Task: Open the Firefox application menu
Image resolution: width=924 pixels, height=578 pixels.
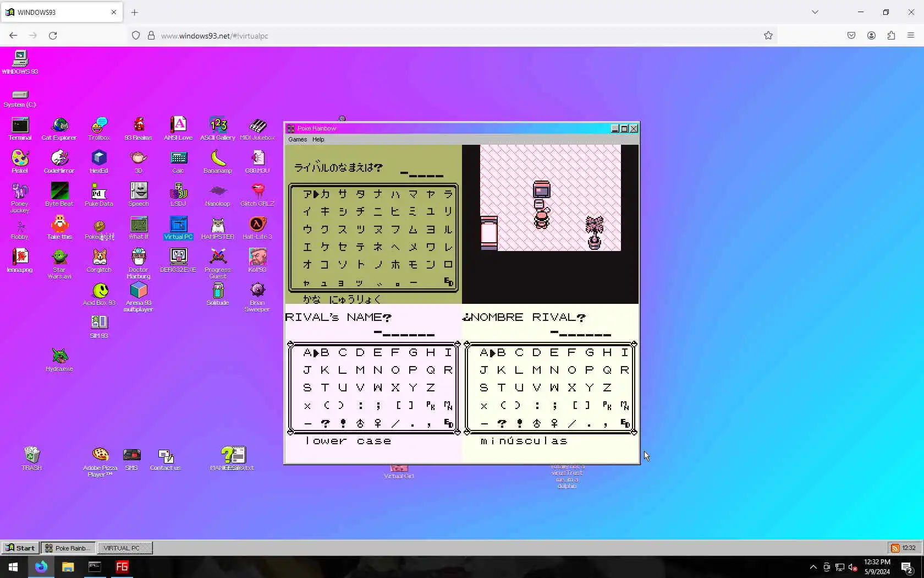Action: point(911,36)
